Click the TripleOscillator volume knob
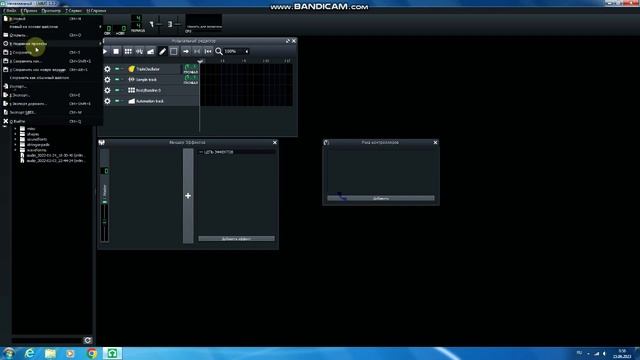 pos(187,67)
